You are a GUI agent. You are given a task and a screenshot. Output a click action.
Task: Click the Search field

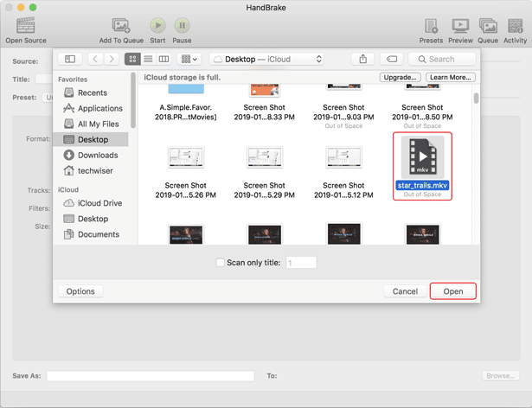tap(442, 59)
